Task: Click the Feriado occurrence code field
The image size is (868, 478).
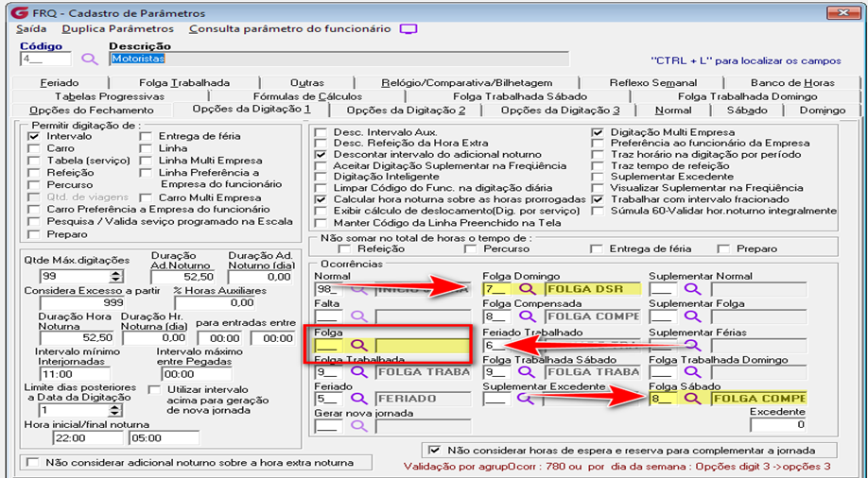Action: pos(328,399)
